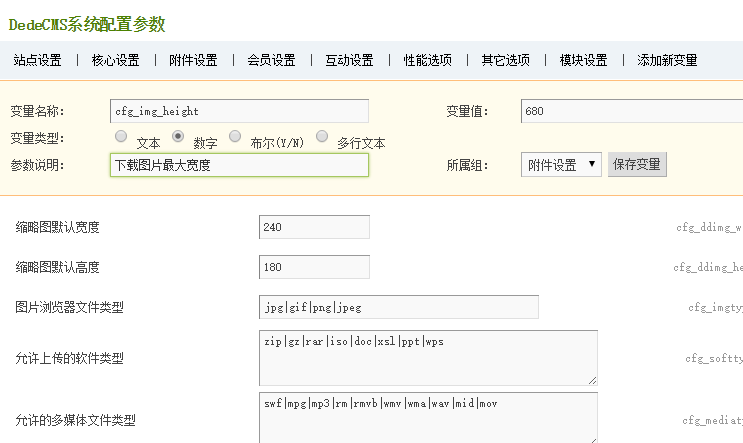Screen dimensions: 743x443
Task: Click the 缩略图默认宽度 label
Action: tap(57, 227)
